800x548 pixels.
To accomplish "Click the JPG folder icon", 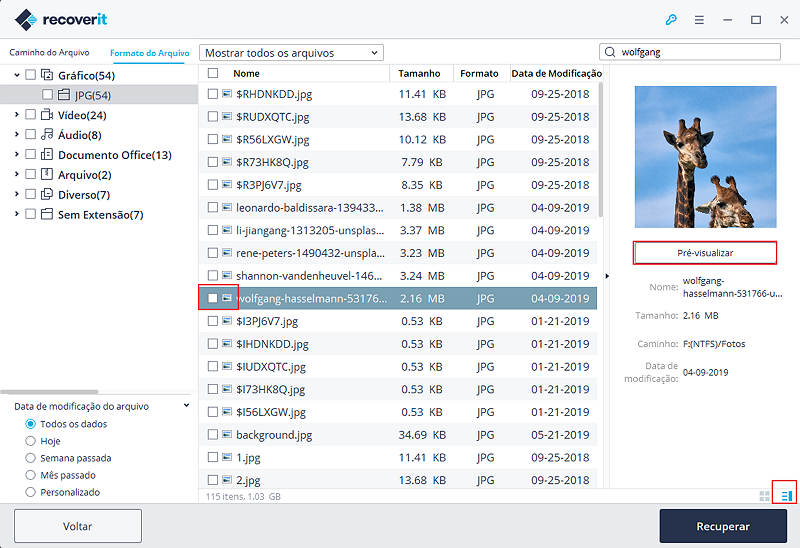I will point(64,95).
